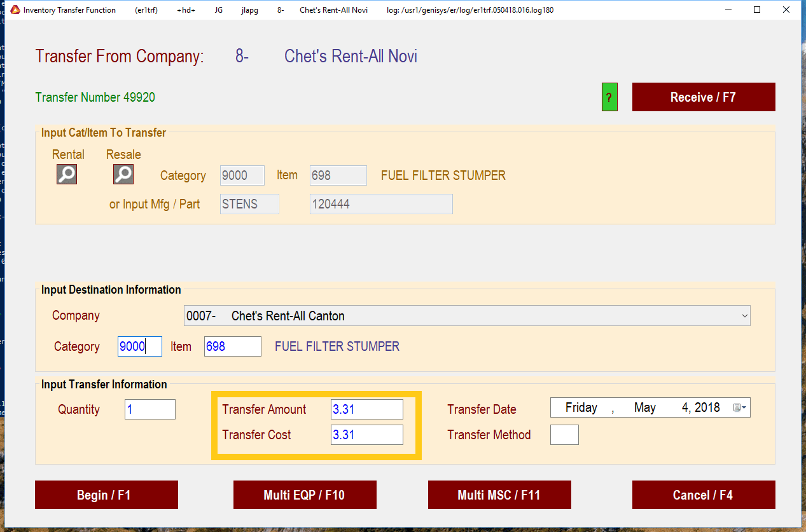Click the brown FUEL FILTER STUMPER source description
The width and height of the screenshot is (806, 532).
point(443,175)
